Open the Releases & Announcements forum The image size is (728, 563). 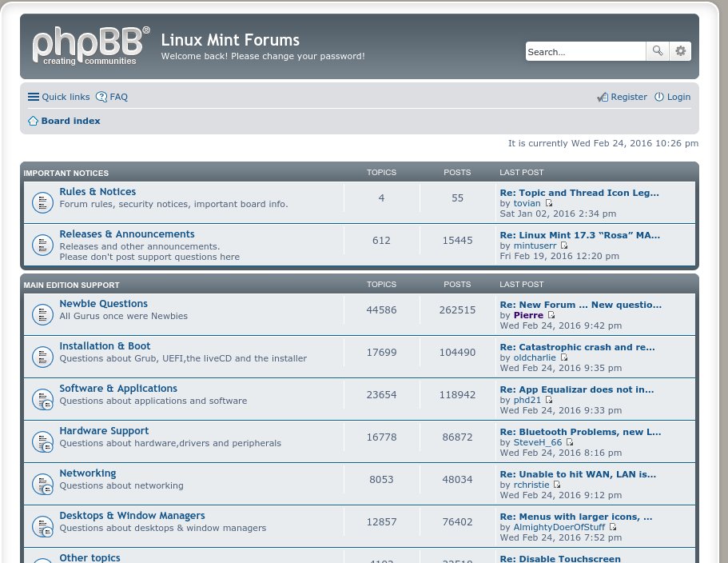point(127,234)
